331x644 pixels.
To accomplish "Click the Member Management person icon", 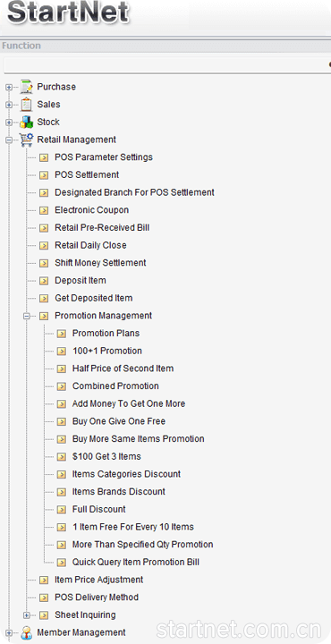I will coord(26,632).
